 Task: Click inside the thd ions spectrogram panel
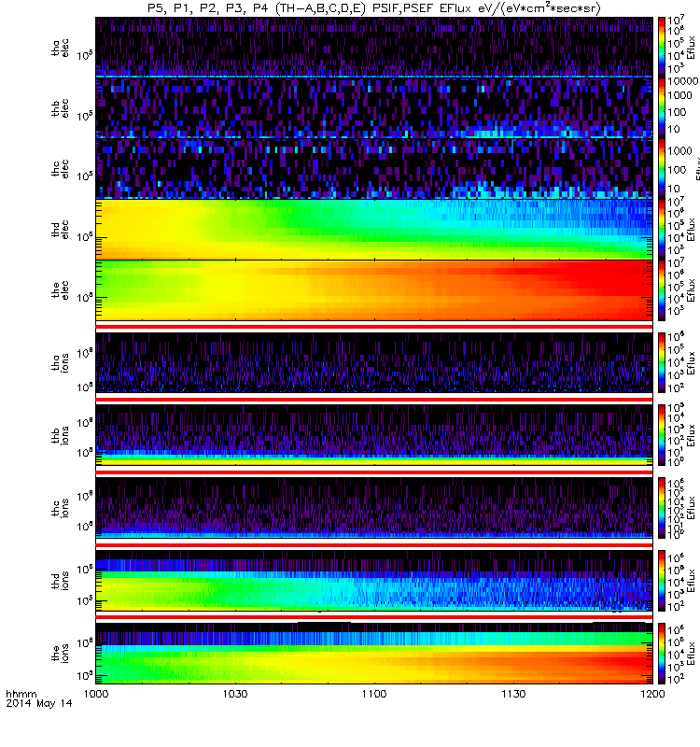tap(374, 581)
